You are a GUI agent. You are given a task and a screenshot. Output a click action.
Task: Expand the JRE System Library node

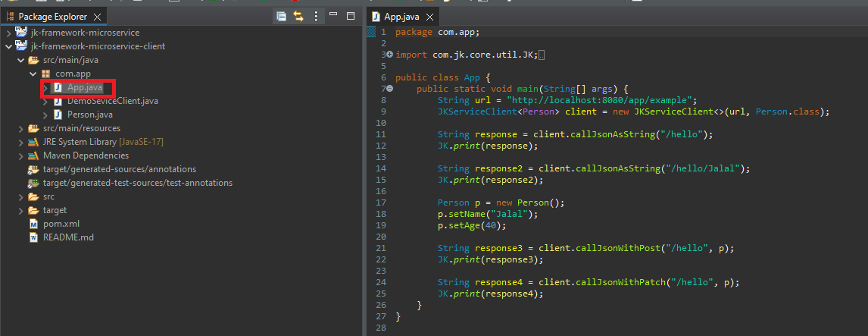pos(21,142)
